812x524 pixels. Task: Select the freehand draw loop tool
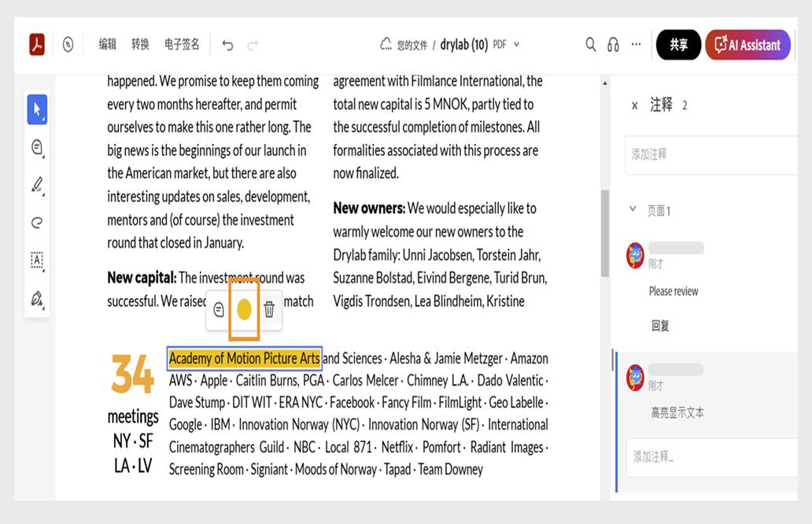pyautogui.click(x=37, y=223)
